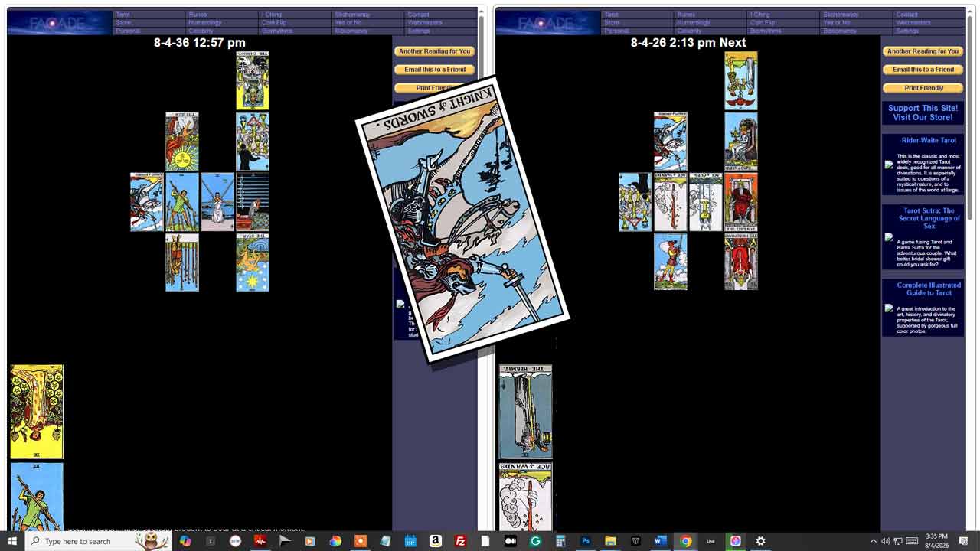Click the large Ace of Wands card, right window

pos(526,496)
